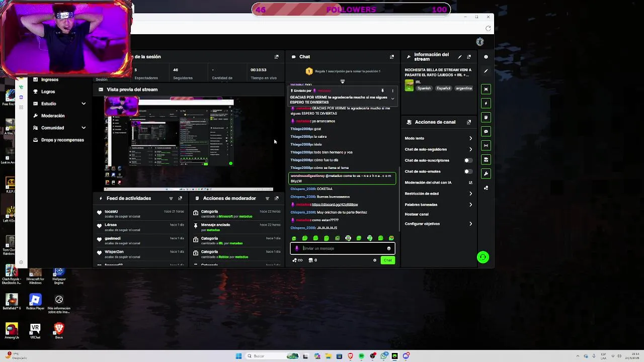Unpin the pinned chat message
The height and width of the screenshot is (362, 644).
(382, 91)
